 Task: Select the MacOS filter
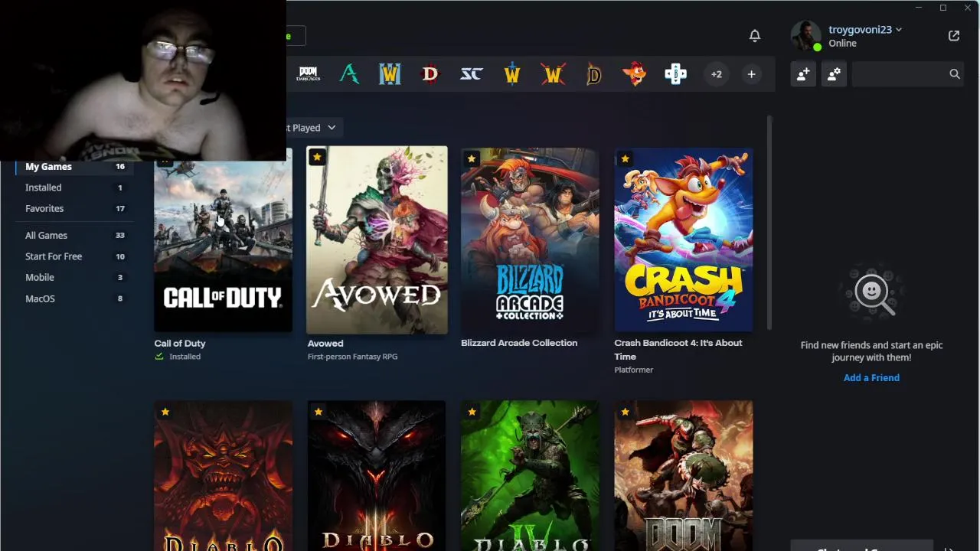[74, 299]
